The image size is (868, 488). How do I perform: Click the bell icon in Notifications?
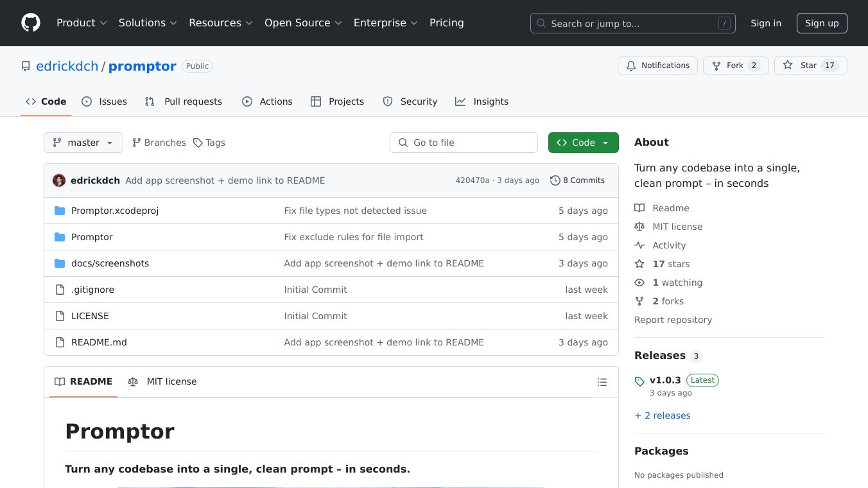pyautogui.click(x=631, y=65)
